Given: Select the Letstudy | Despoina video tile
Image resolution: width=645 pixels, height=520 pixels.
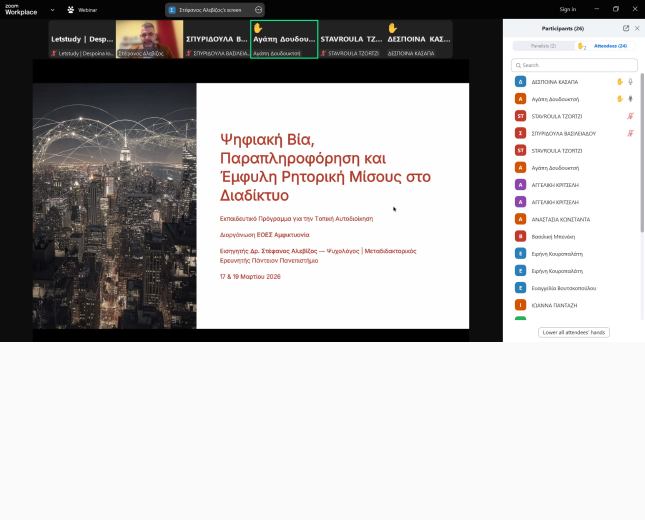Looking at the screenshot, I should (x=82, y=39).
